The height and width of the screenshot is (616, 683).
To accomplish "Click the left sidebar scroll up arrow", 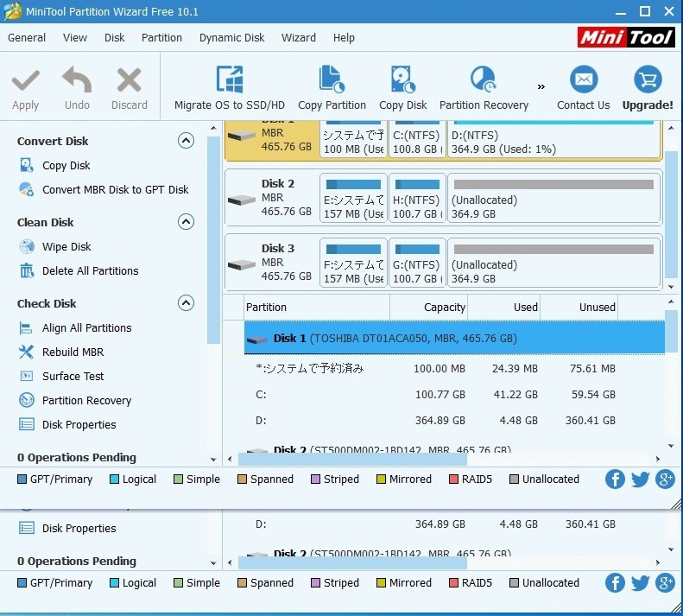I will pyautogui.click(x=213, y=128).
